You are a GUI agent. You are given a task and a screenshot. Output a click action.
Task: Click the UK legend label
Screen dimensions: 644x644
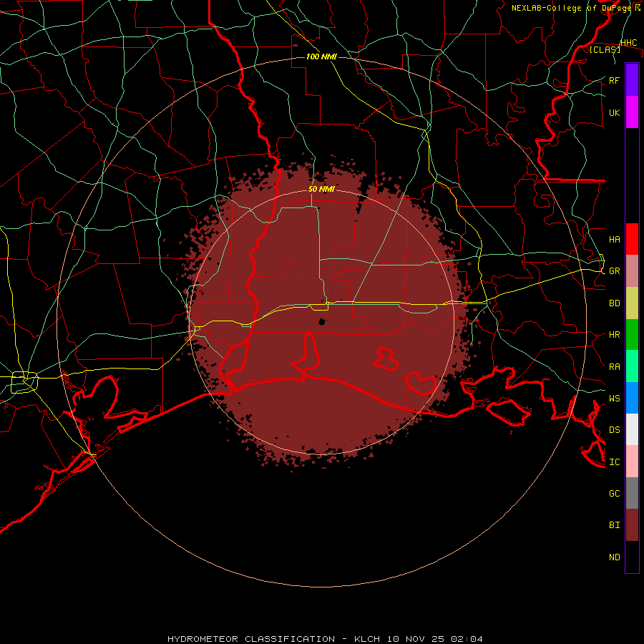tap(614, 112)
